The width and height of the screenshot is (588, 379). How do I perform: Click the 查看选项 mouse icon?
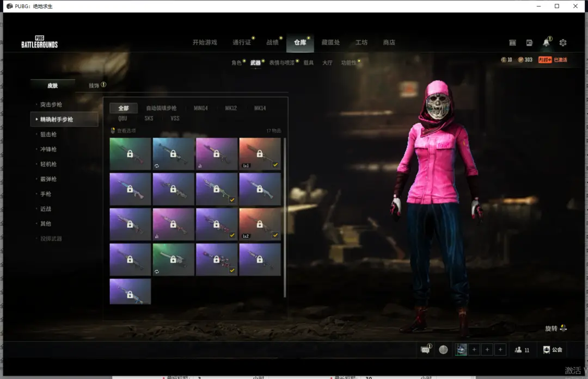[x=113, y=131]
